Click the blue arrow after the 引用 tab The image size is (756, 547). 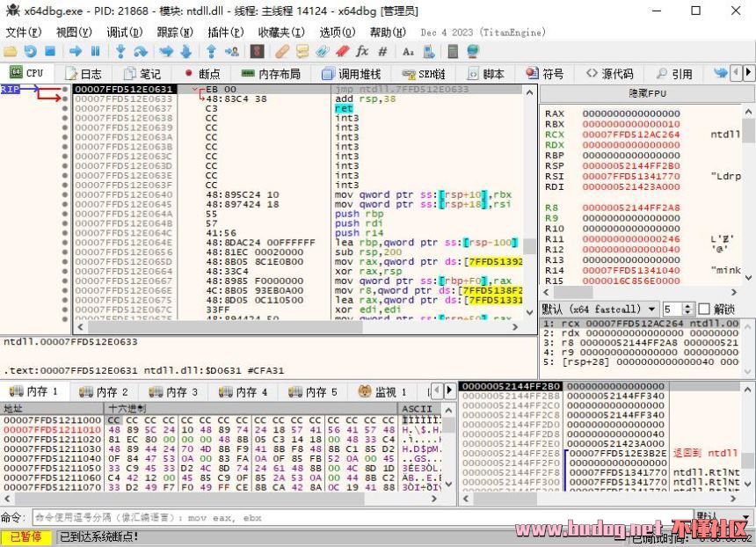(x=721, y=73)
